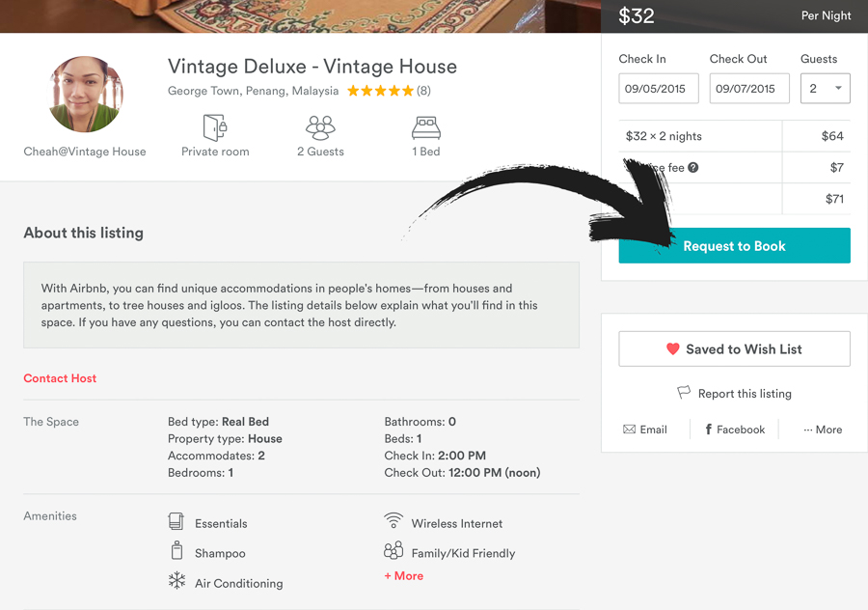Click the Check In date field

pos(659,88)
